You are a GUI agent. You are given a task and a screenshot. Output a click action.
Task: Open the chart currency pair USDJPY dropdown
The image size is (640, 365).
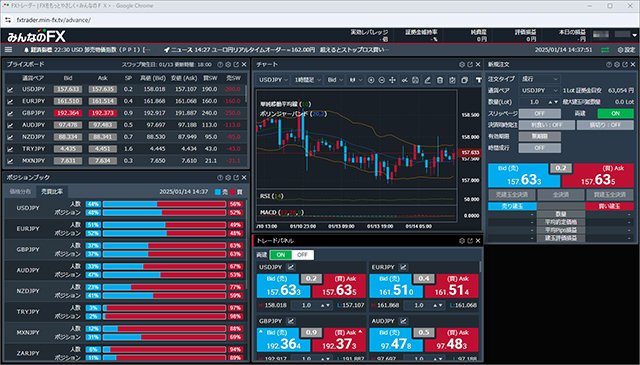(x=273, y=80)
